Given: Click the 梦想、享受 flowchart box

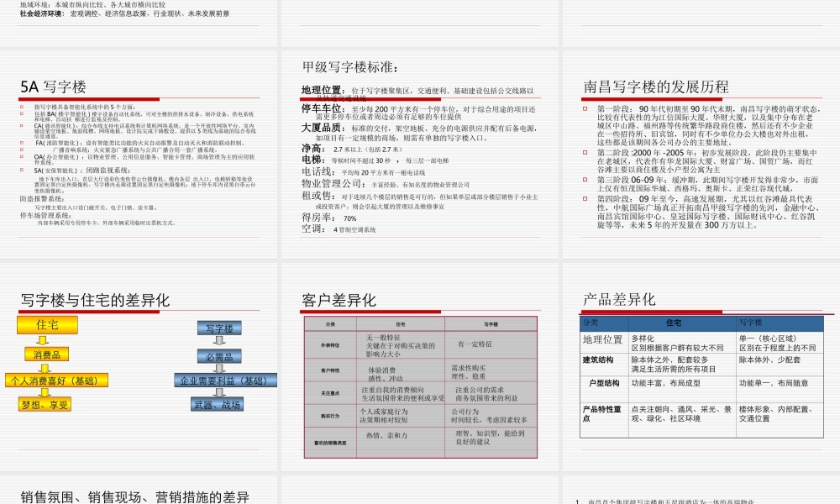Looking at the screenshot, I should (x=45, y=404).
